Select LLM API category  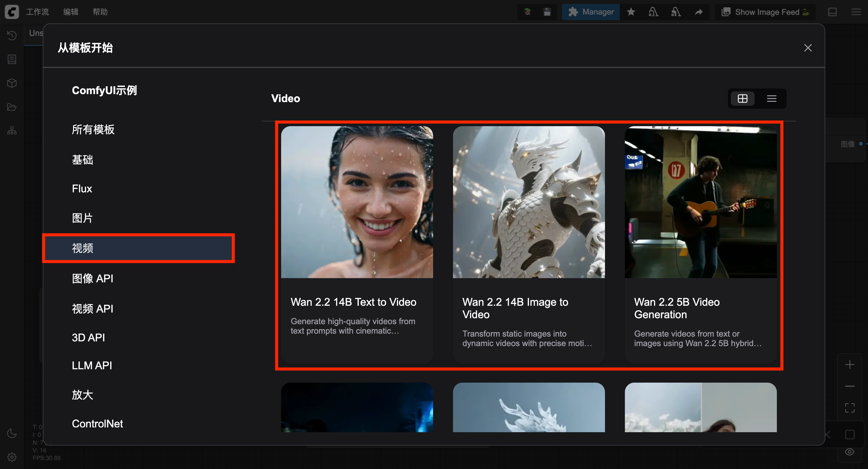point(139,365)
